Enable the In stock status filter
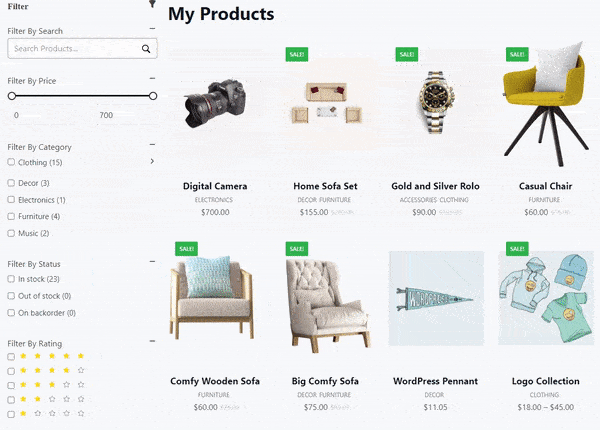Screen dimensions: 600x430 (11, 279)
